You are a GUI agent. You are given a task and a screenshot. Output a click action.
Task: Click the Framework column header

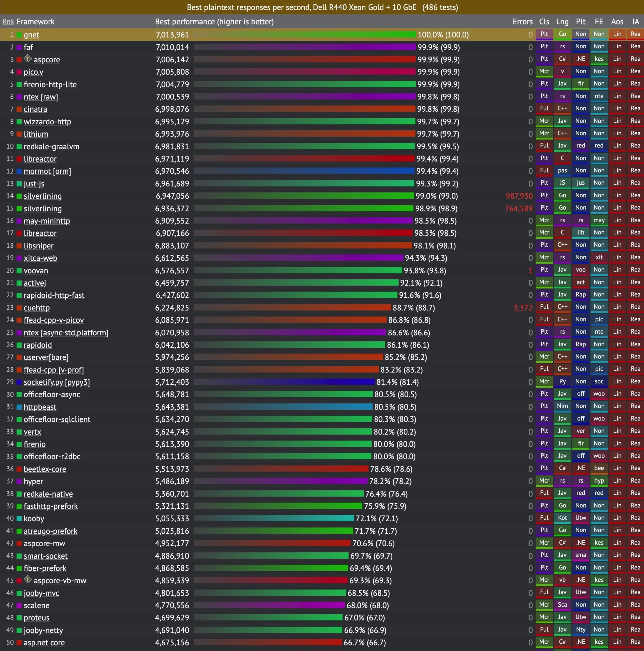click(x=35, y=21)
